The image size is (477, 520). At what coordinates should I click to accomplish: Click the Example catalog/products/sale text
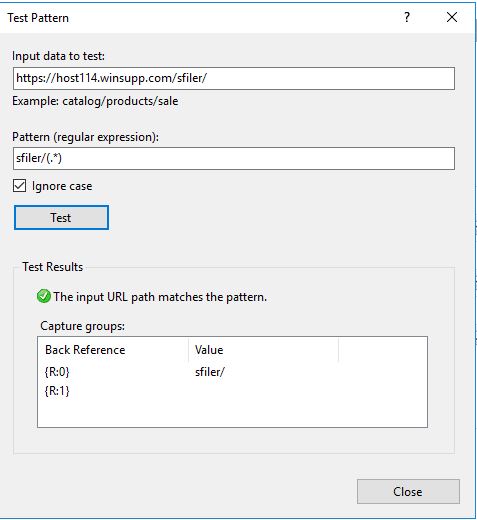click(x=95, y=101)
